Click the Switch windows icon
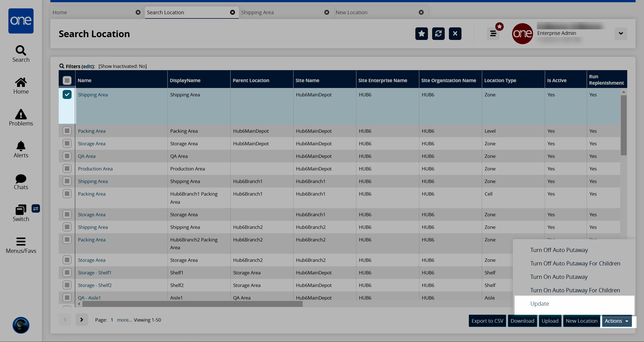 (21, 210)
